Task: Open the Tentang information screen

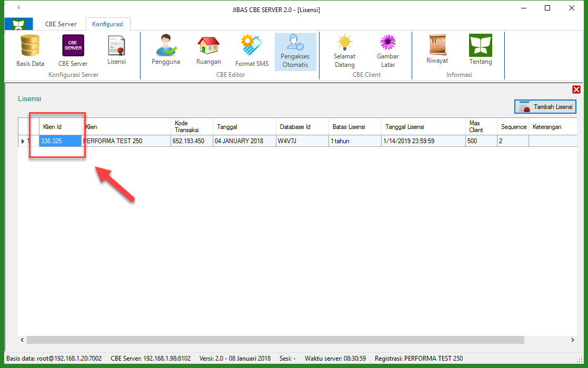Action: [480, 49]
